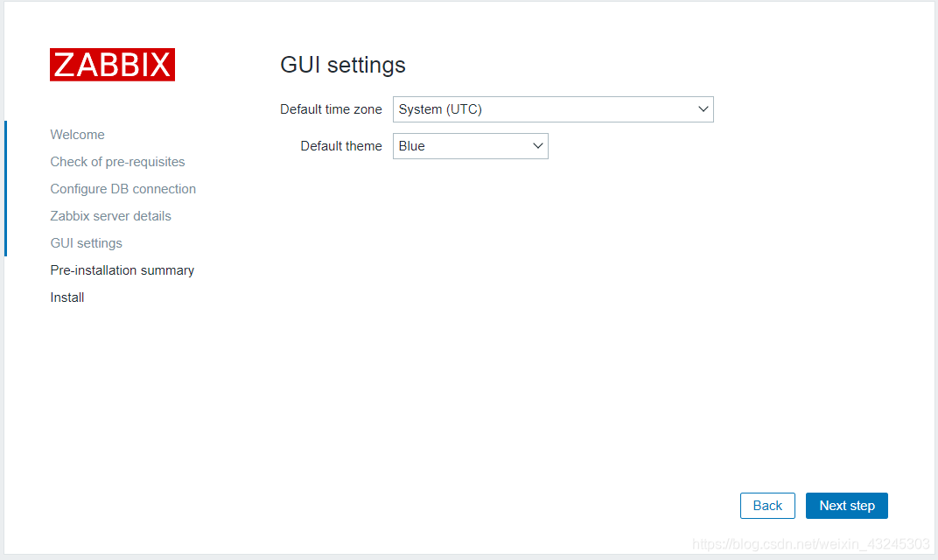Click the Next step button
The image size is (938, 560).
pos(846,505)
